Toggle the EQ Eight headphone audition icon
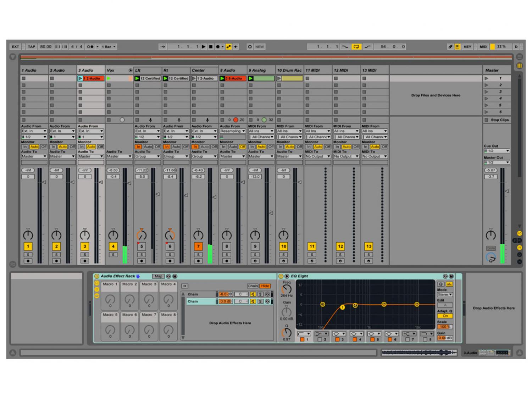532x399 pixels. [x=440, y=284]
